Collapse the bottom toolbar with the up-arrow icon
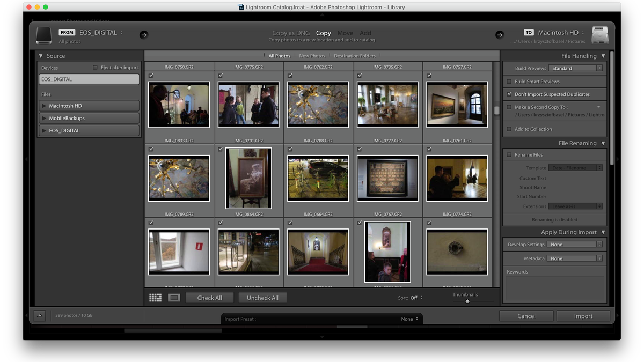The image size is (644, 362). tap(40, 315)
